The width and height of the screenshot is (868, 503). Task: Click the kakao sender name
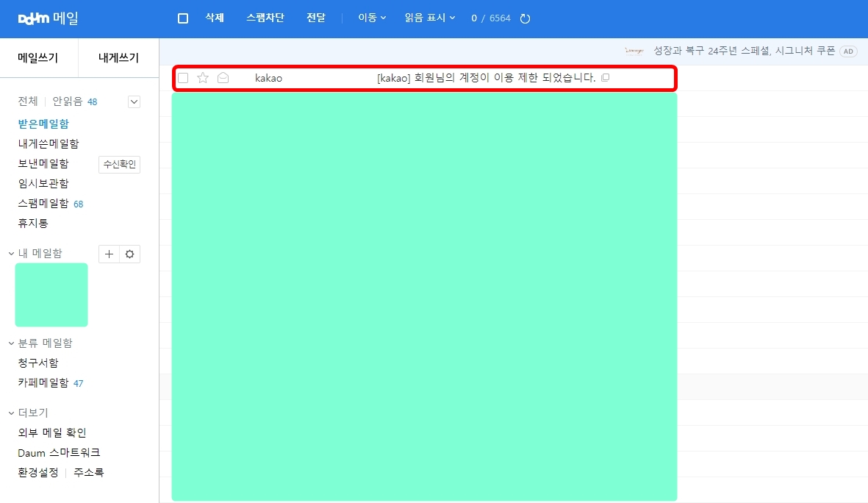[268, 78]
